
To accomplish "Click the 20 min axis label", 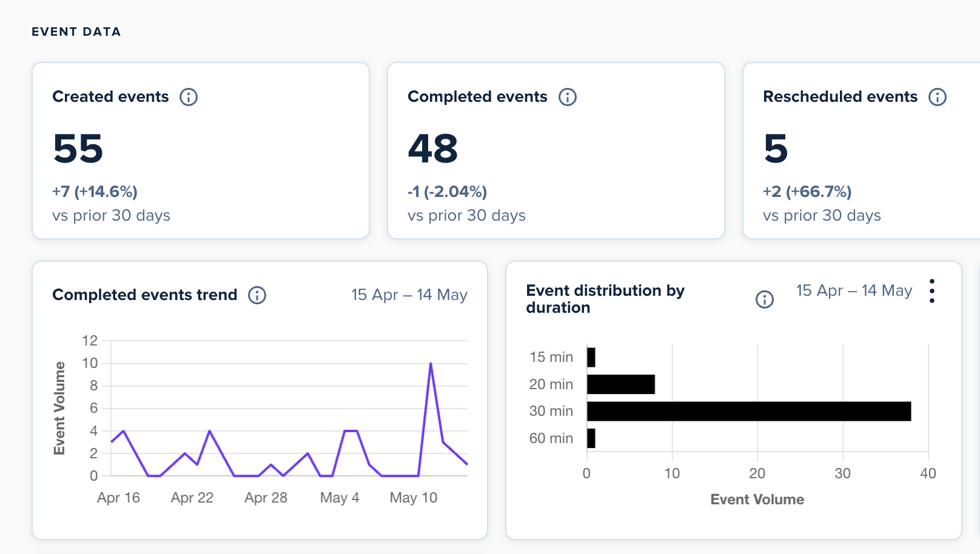I will point(551,384).
